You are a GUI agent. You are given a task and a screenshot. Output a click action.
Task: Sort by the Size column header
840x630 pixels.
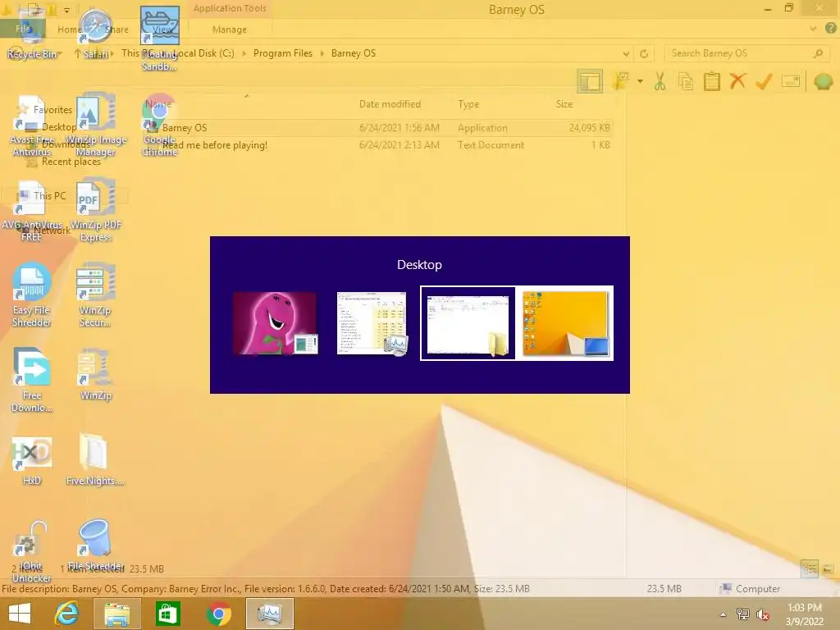pos(564,104)
